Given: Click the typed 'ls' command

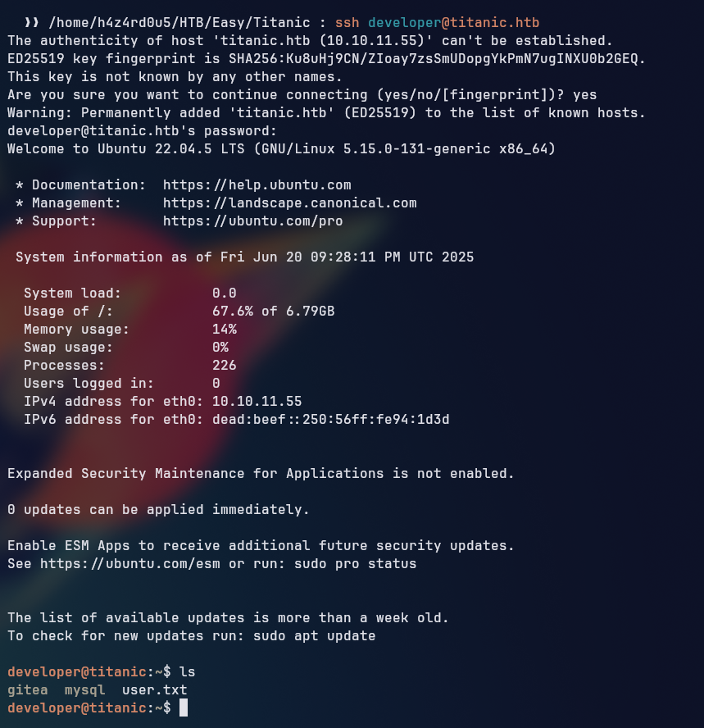Looking at the screenshot, I should point(187,672).
